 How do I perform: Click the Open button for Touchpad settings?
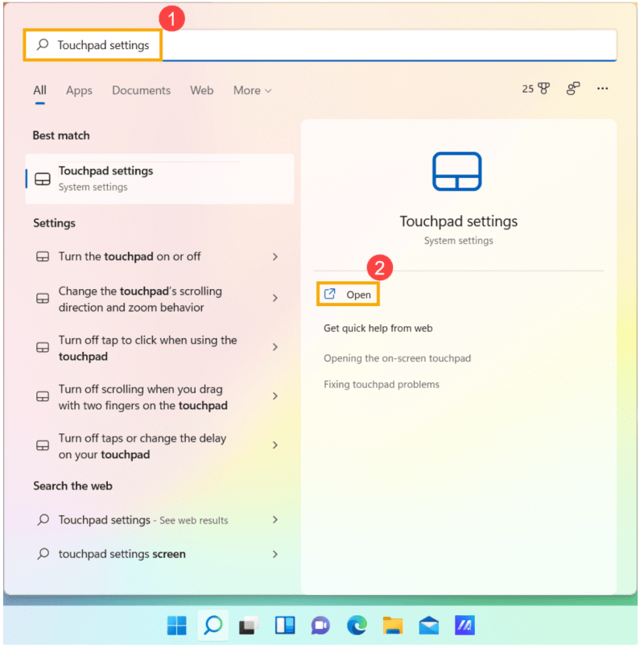(x=348, y=294)
